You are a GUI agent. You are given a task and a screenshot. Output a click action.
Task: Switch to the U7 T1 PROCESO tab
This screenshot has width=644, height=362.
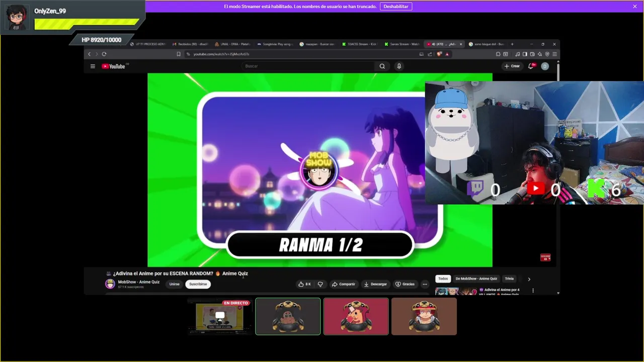(147, 44)
